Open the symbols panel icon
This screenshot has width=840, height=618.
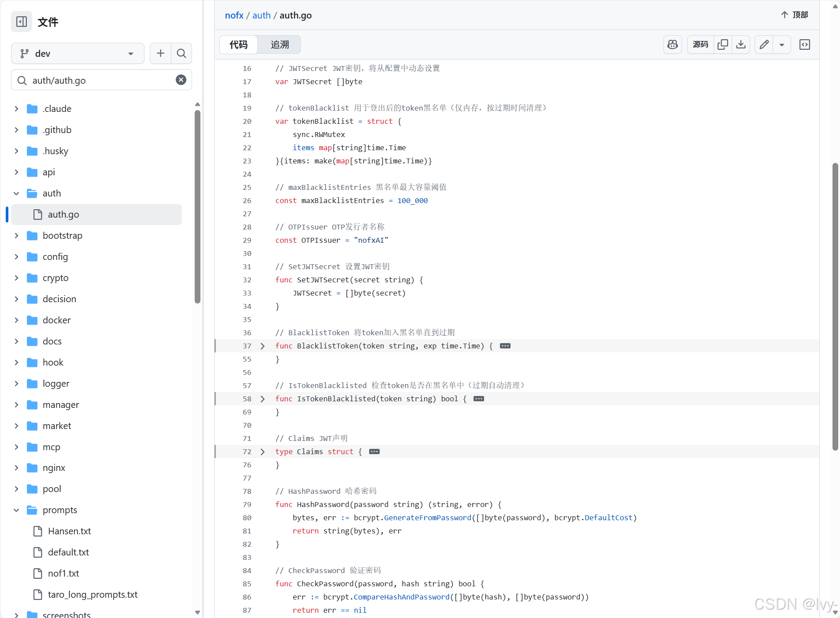point(805,44)
